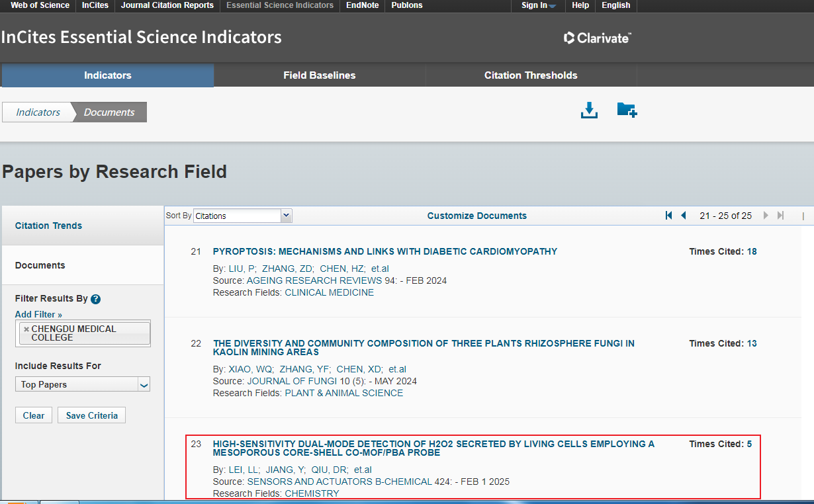
Task: Click the InCites Essential Science Indicators title
Action: 142,37
